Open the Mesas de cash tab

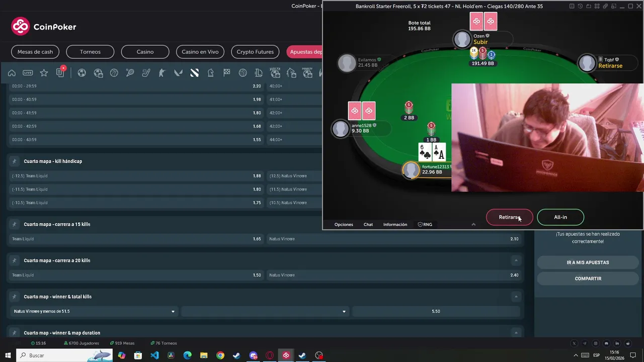(x=35, y=52)
